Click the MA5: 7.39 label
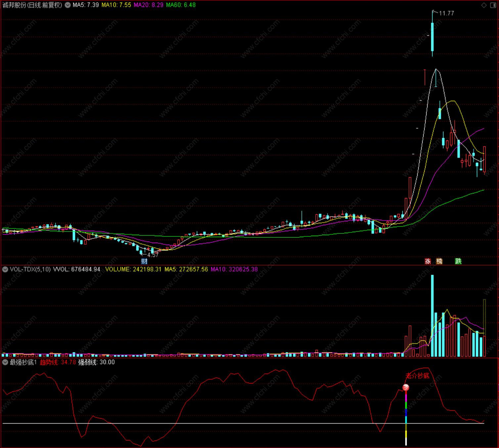Viewport: 499px width, 448px height. (x=86, y=5)
